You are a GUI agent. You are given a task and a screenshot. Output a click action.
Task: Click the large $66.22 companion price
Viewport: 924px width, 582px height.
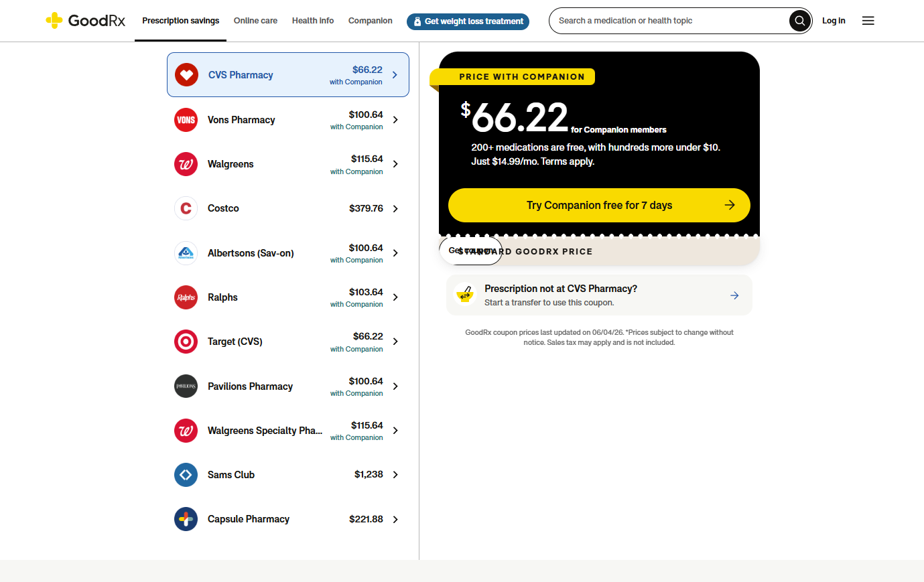(514, 117)
